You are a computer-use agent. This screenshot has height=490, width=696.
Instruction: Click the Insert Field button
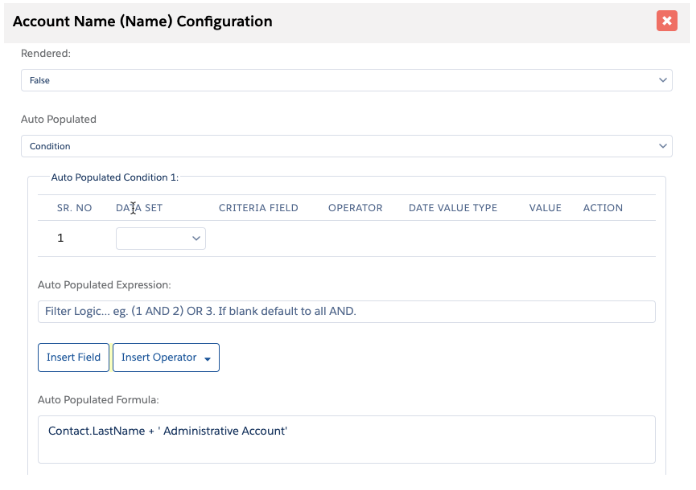tap(73, 357)
